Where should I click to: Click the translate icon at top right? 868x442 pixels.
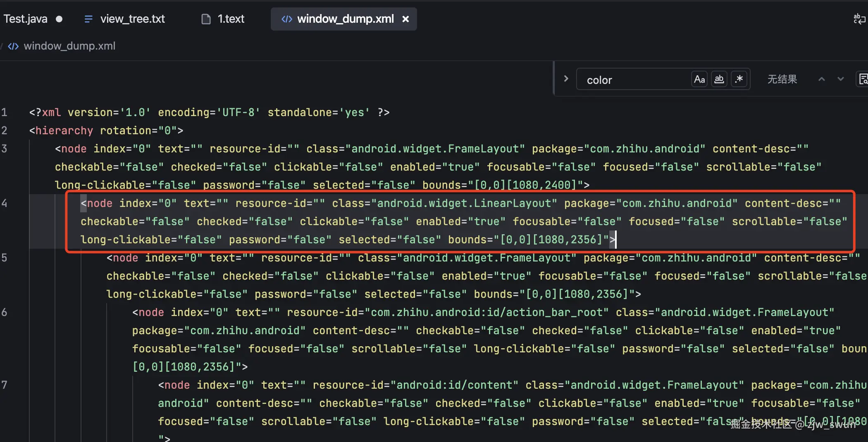(859, 19)
